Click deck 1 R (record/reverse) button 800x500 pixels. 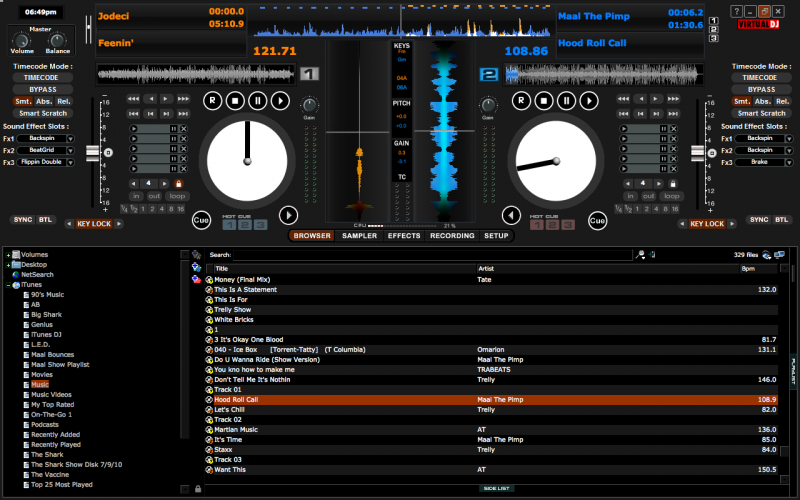pyautogui.click(x=212, y=101)
